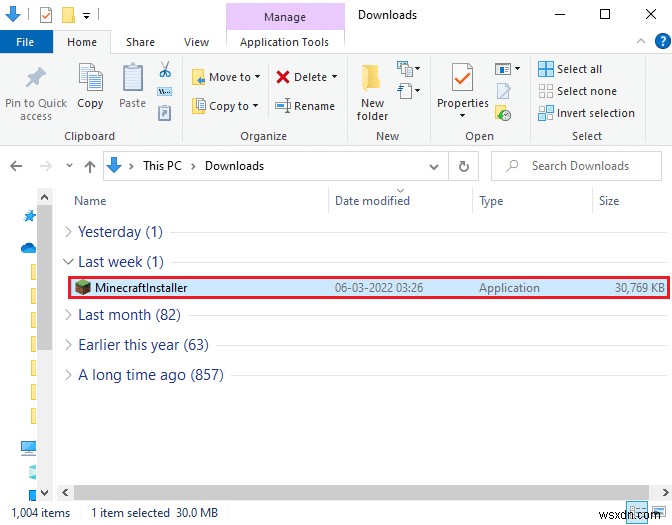Select the MinecraftInstaller file name
Image resolution: width=672 pixels, height=525 pixels.
click(x=141, y=288)
